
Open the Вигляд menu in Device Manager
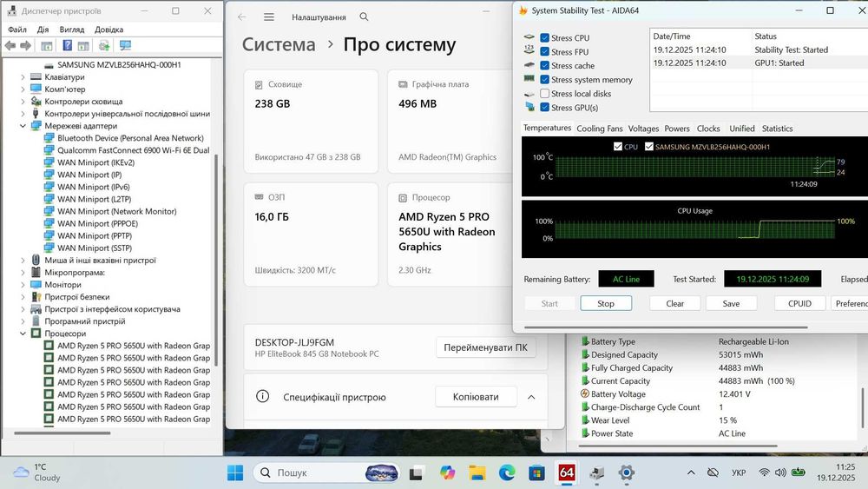(72, 30)
